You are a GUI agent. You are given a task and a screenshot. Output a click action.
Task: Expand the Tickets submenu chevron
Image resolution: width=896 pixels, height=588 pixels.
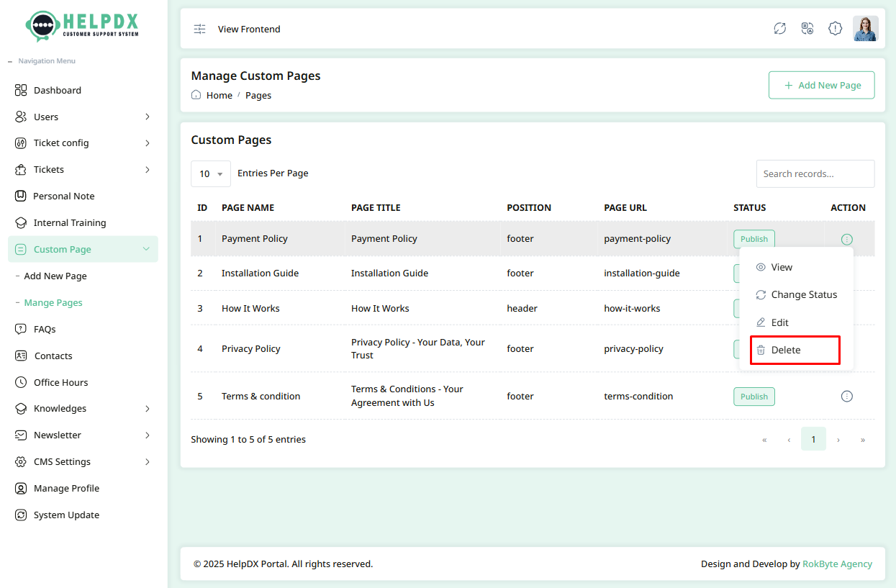(147, 170)
